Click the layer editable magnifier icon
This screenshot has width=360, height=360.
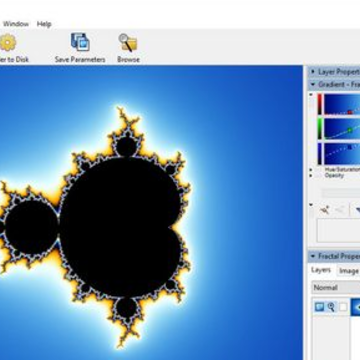(331, 307)
